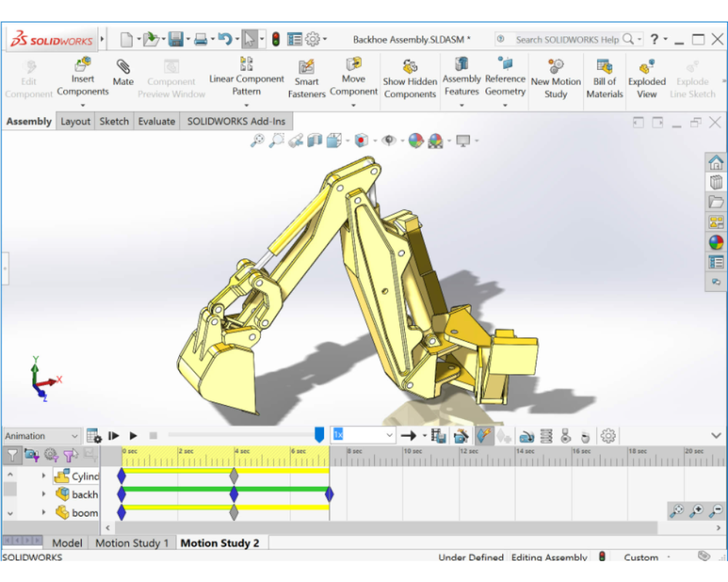Play the animation from the start
Viewport: 728px width, 582px height.
(114, 436)
